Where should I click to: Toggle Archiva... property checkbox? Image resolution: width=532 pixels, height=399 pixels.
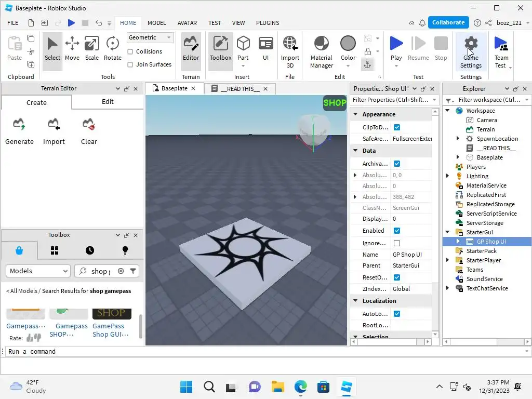pos(396,164)
